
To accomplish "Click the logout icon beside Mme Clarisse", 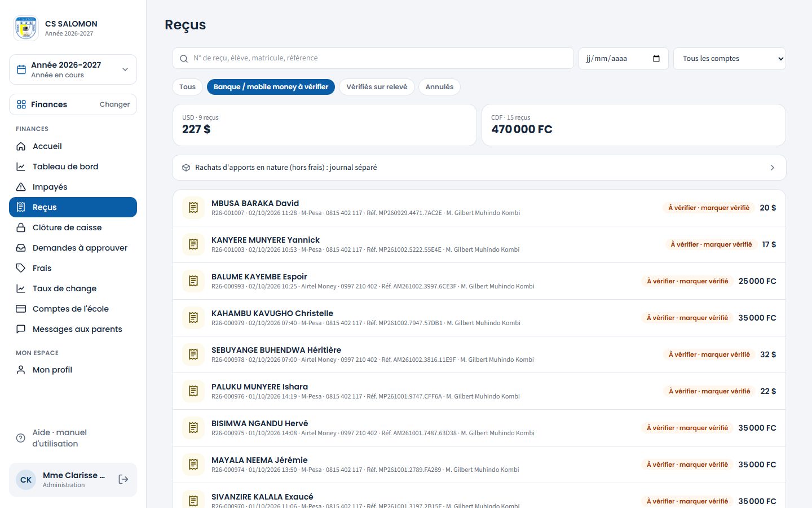I will click(x=123, y=479).
